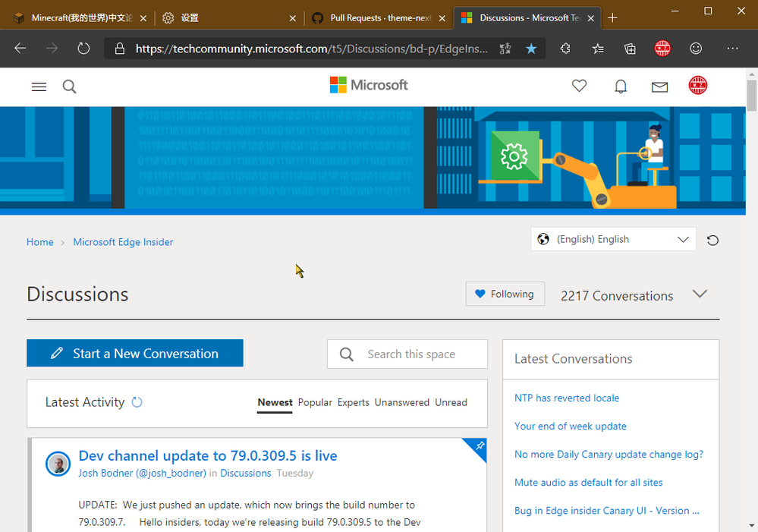758x532 pixels.
Task: Close the Minecraft tab
Action: point(143,18)
